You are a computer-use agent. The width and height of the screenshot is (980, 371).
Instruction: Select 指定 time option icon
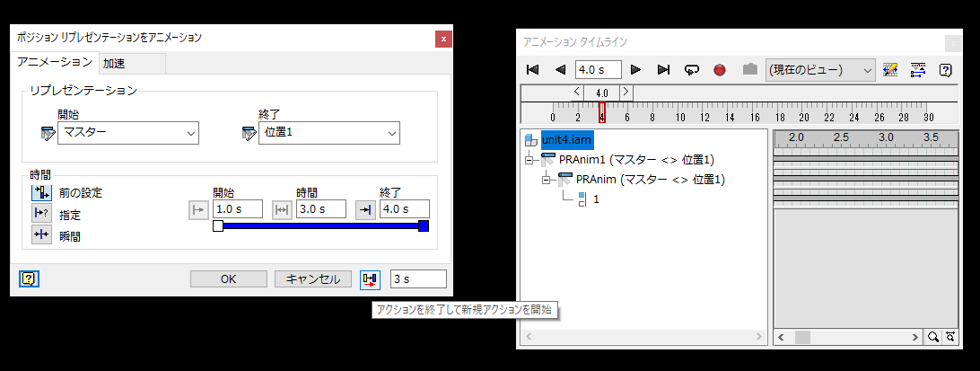[42, 214]
